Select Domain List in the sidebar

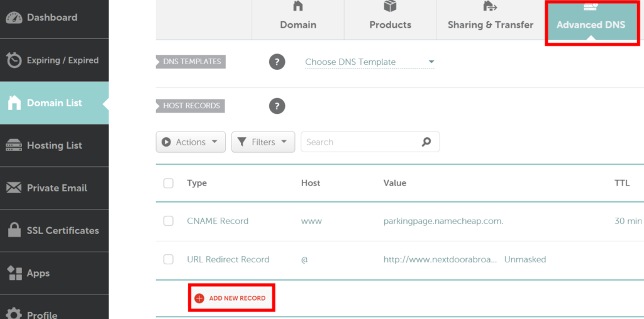tap(54, 103)
